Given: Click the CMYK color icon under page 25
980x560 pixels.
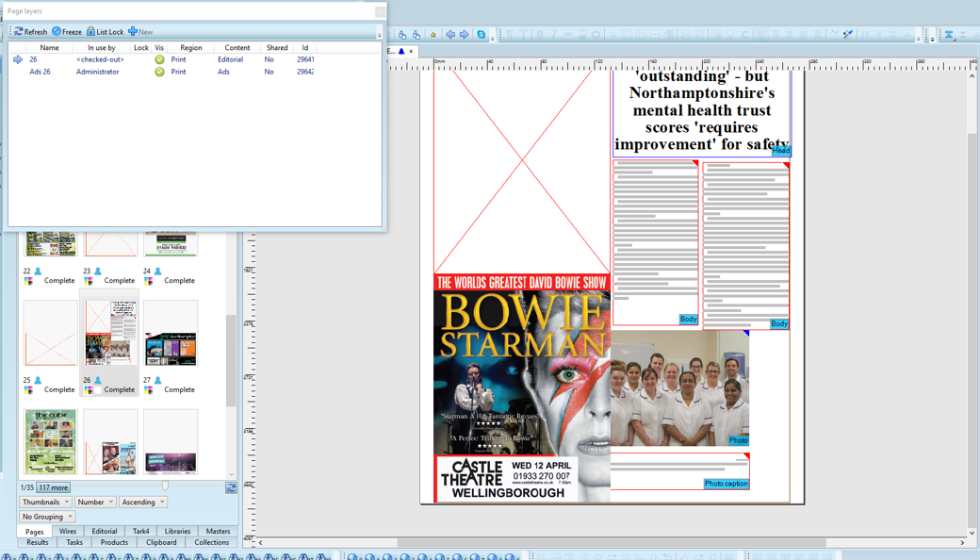Looking at the screenshot, I should (28, 390).
